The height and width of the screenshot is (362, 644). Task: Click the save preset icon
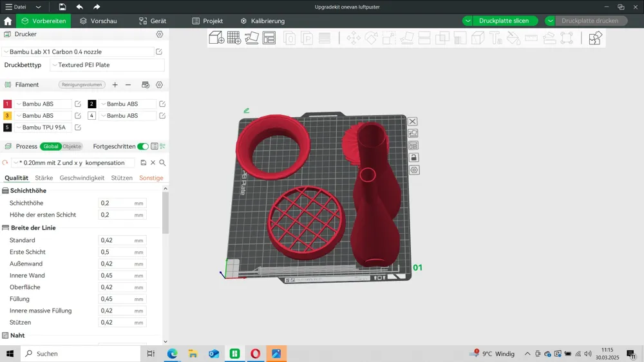tap(144, 163)
